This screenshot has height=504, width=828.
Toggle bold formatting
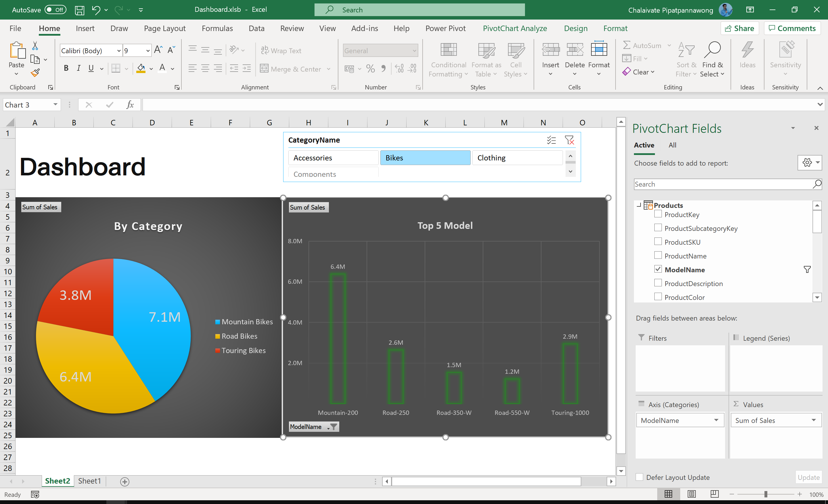pos(66,68)
